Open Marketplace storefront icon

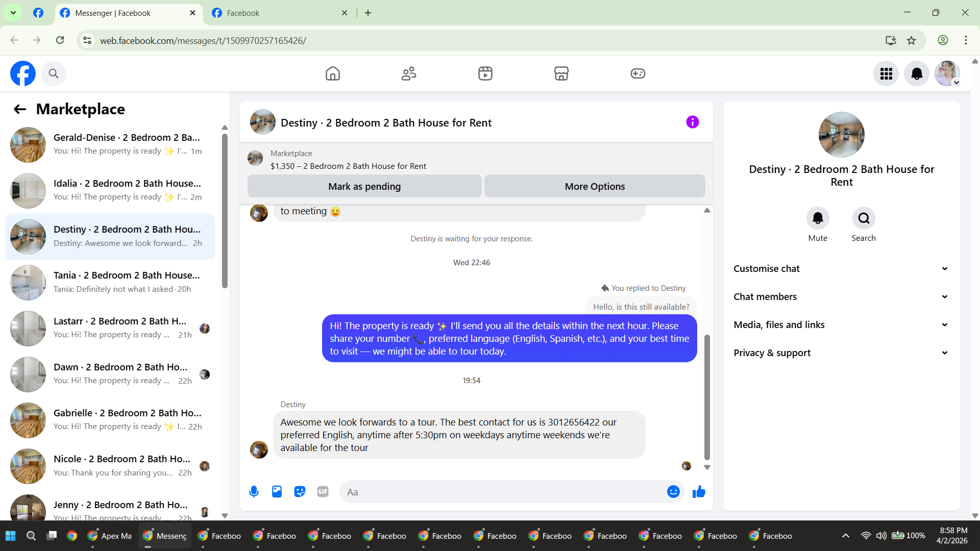pyautogui.click(x=561, y=73)
